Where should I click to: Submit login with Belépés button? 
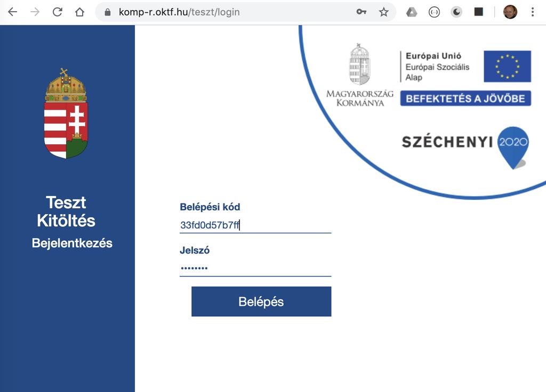pyautogui.click(x=261, y=301)
